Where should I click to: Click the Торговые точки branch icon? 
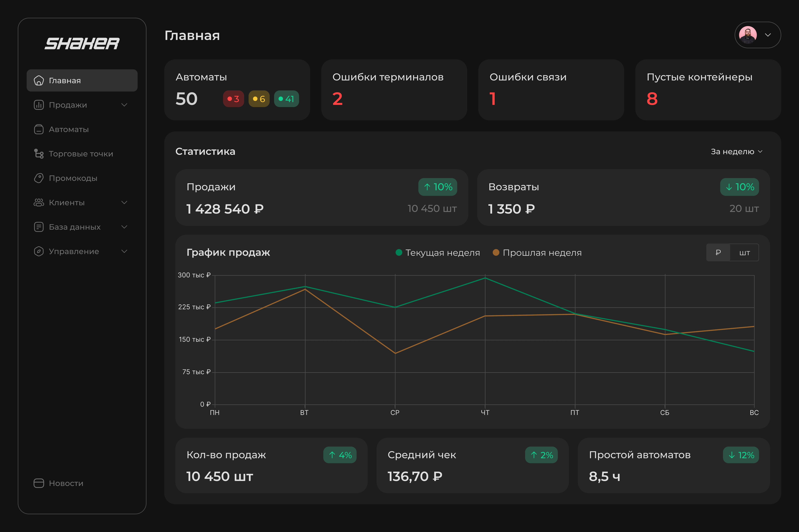[39, 154]
